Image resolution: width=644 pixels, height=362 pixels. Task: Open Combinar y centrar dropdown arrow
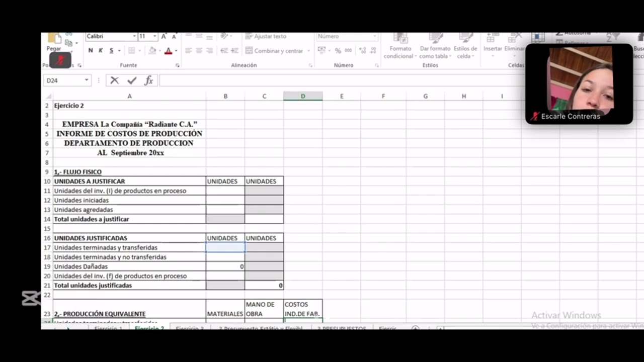coord(308,51)
